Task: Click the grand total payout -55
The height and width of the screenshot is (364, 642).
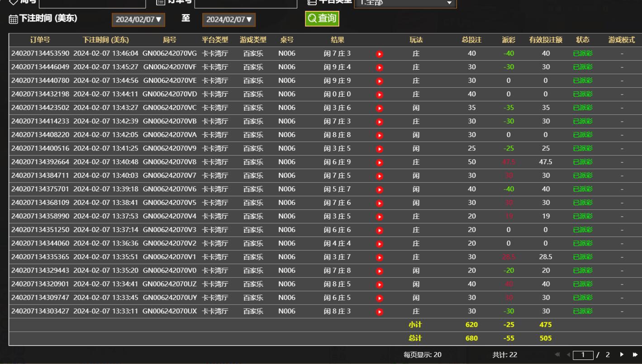Action: (509, 338)
